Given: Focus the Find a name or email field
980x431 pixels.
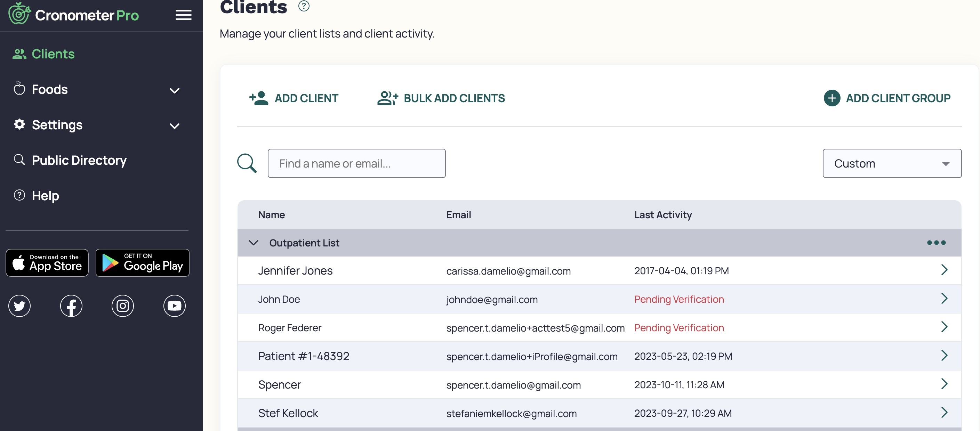Looking at the screenshot, I should (356, 163).
